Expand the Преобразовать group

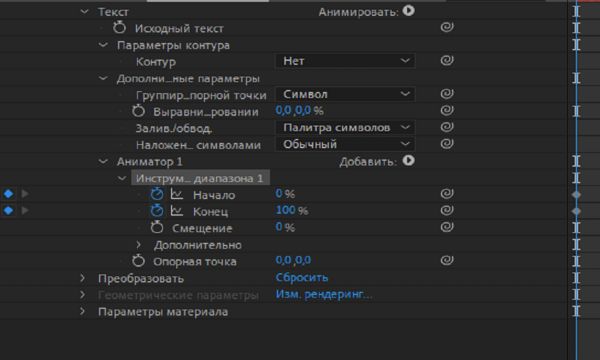82,278
